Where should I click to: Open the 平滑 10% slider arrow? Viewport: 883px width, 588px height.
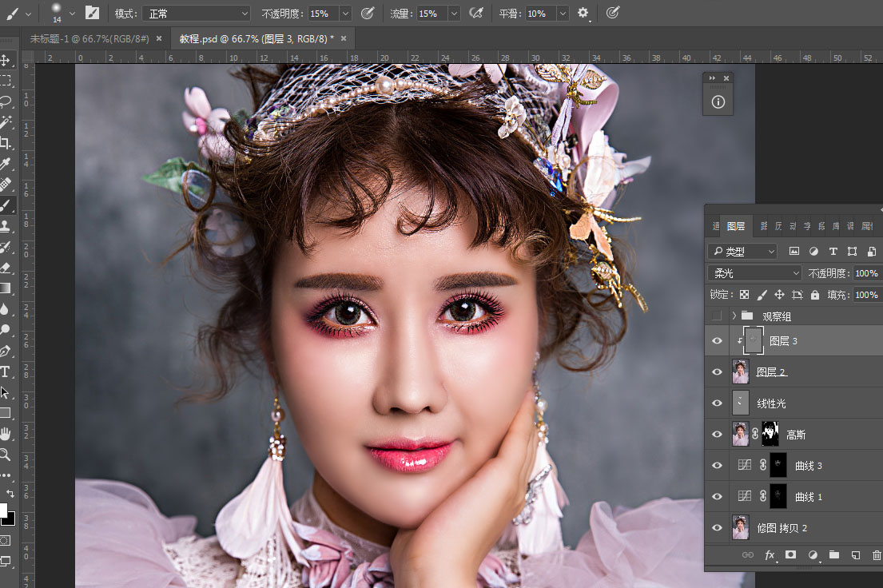coord(563,13)
